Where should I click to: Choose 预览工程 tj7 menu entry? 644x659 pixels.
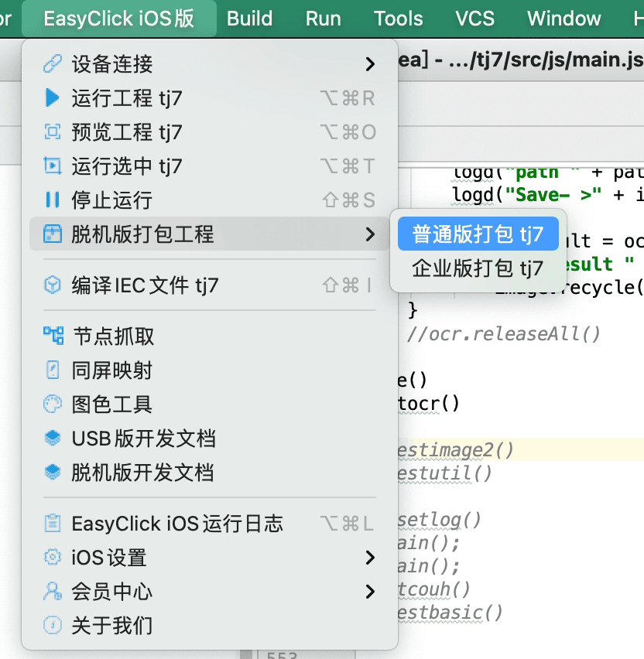210,132
